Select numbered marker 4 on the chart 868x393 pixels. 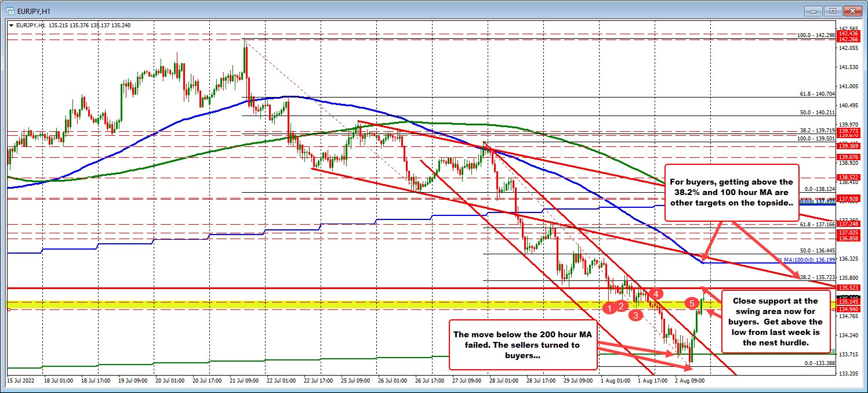click(656, 294)
